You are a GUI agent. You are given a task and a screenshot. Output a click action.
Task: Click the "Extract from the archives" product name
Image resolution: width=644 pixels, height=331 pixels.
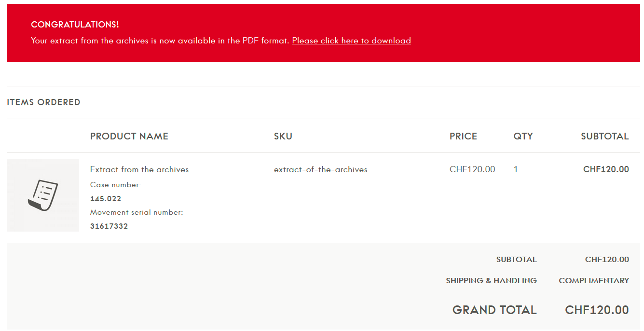pyautogui.click(x=139, y=169)
